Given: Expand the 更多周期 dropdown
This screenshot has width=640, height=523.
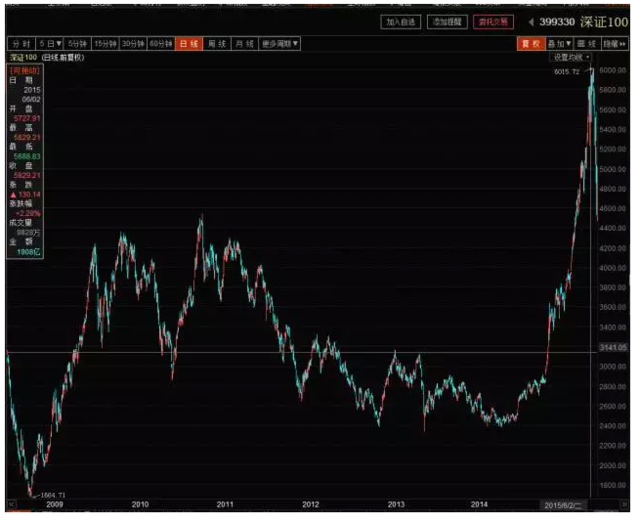Looking at the screenshot, I should point(280,44).
